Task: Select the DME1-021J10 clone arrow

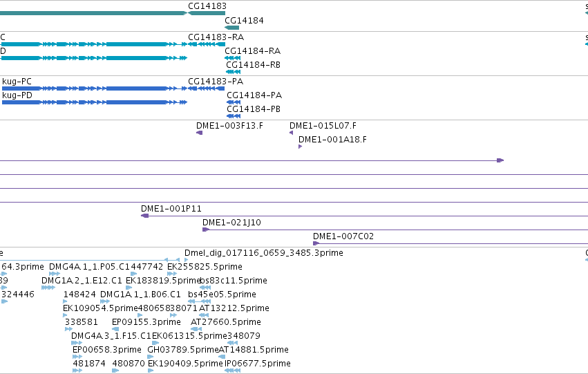Action: point(206,230)
